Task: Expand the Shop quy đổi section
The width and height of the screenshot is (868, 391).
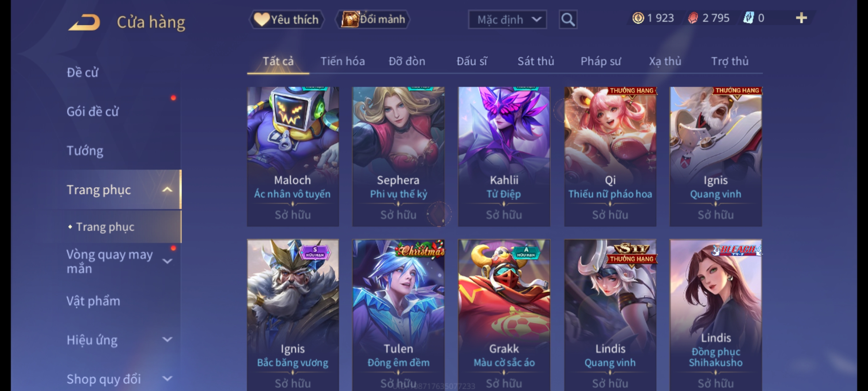Action: [167, 379]
